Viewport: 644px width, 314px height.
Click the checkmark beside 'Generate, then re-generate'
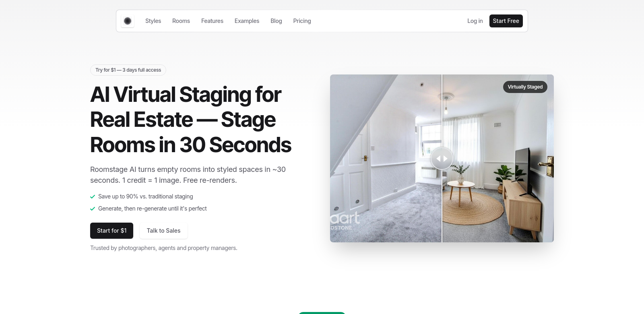[93, 209]
